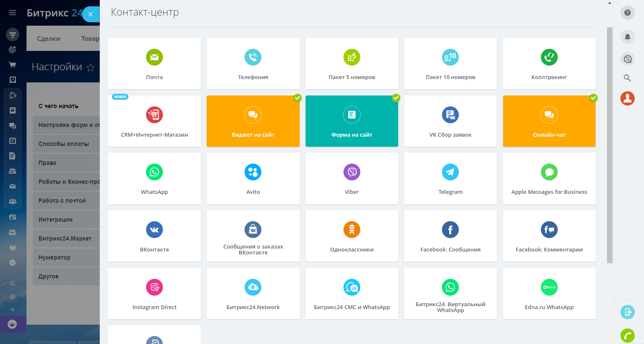
Task: Open Facebook: Сообщения tile
Action: pos(450,236)
